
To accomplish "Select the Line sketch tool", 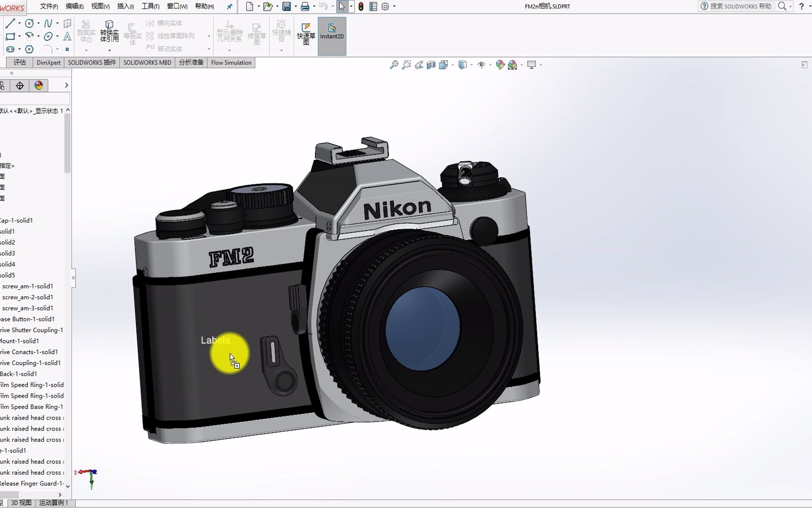I will [10, 24].
